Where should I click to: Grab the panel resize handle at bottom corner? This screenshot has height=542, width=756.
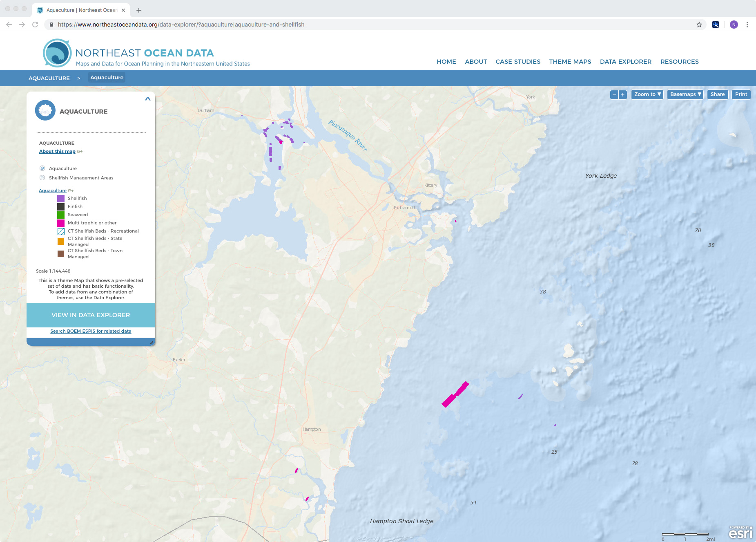click(152, 343)
